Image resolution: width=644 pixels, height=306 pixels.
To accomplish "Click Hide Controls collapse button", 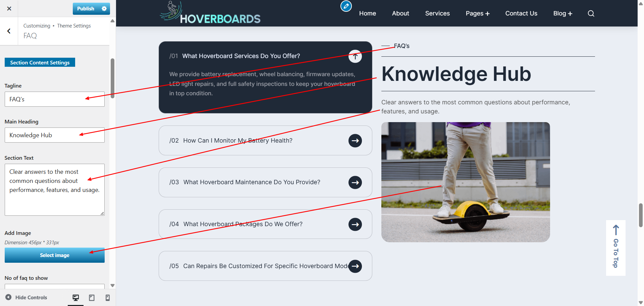I will pos(26,298).
